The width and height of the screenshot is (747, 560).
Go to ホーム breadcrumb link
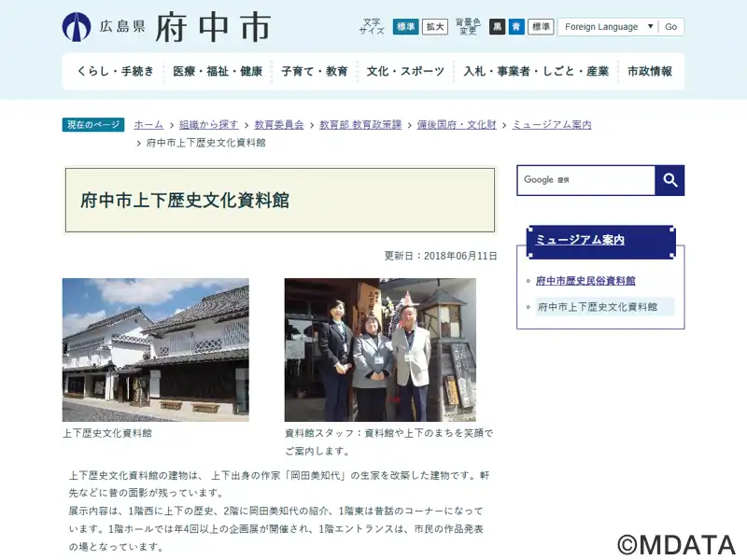(148, 125)
